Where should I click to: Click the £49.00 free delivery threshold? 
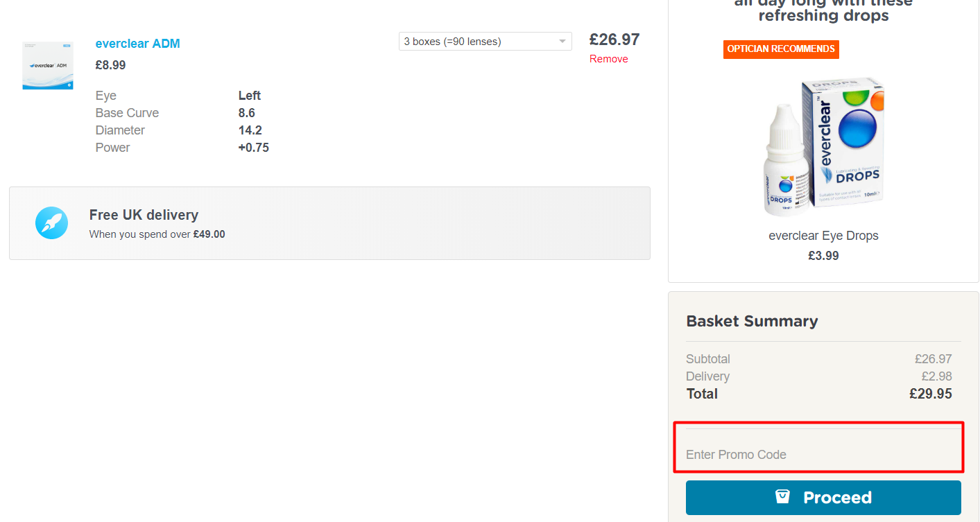point(209,234)
